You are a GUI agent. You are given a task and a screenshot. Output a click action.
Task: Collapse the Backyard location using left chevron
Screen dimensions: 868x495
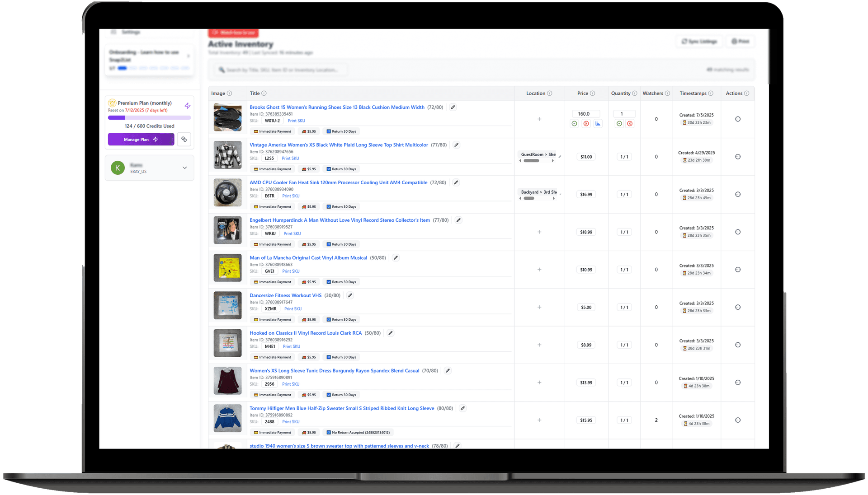tap(520, 198)
